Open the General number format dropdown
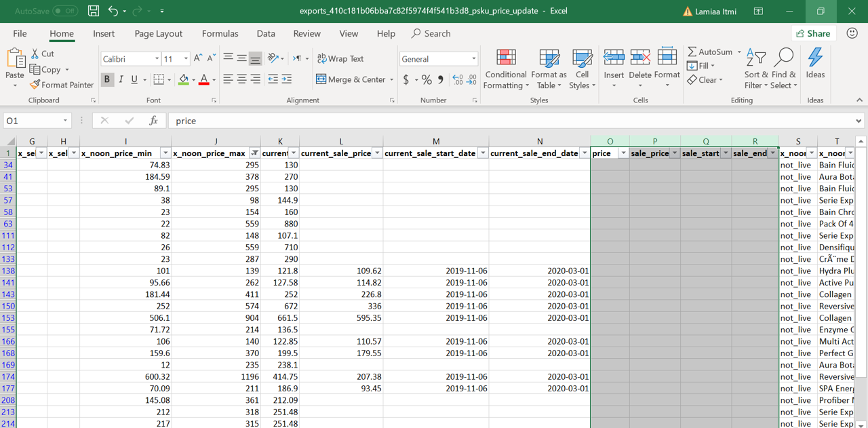 click(473, 59)
